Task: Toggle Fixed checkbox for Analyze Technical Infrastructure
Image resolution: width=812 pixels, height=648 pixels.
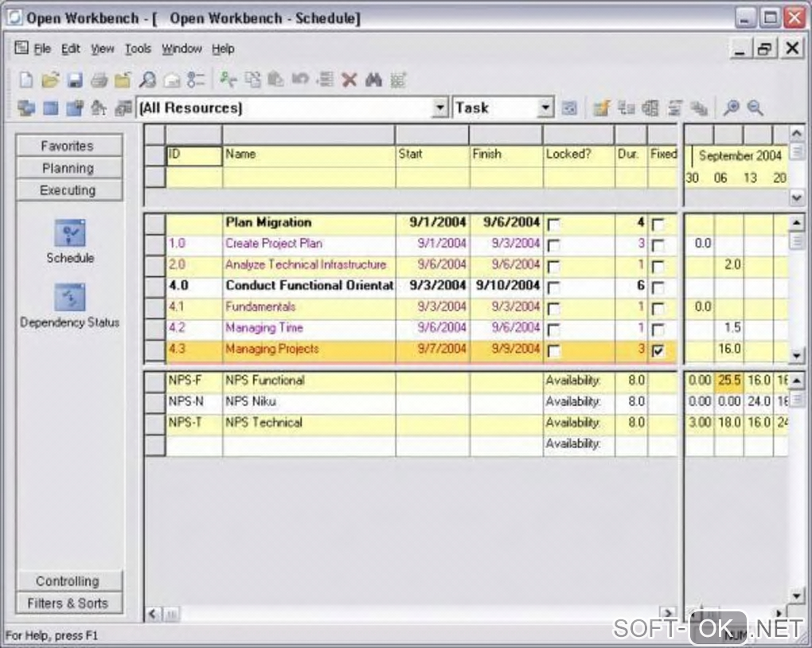Action: pyautogui.click(x=658, y=266)
